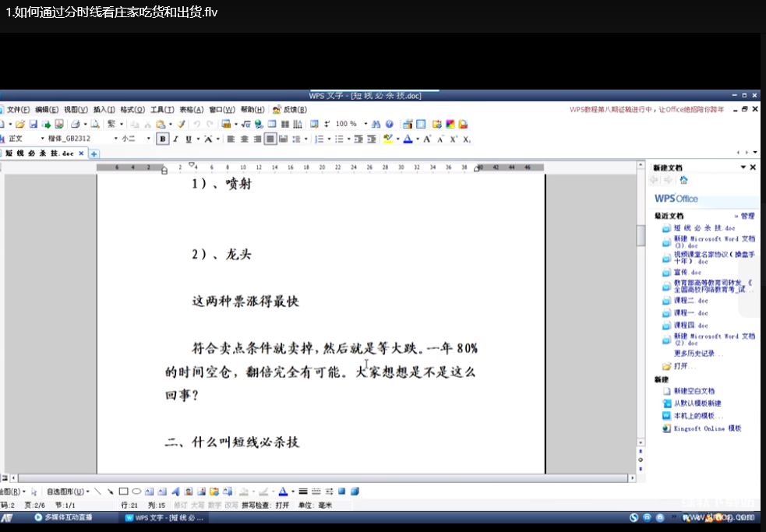Click the Open file folder icon
The height and width of the screenshot is (532, 766).
[20, 124]
